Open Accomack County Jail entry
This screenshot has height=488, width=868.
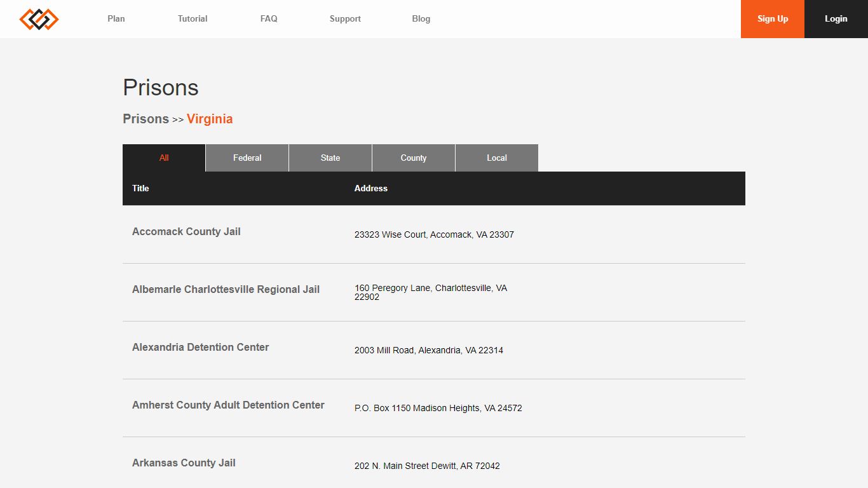pyautogui.click(x=186, y=231)
